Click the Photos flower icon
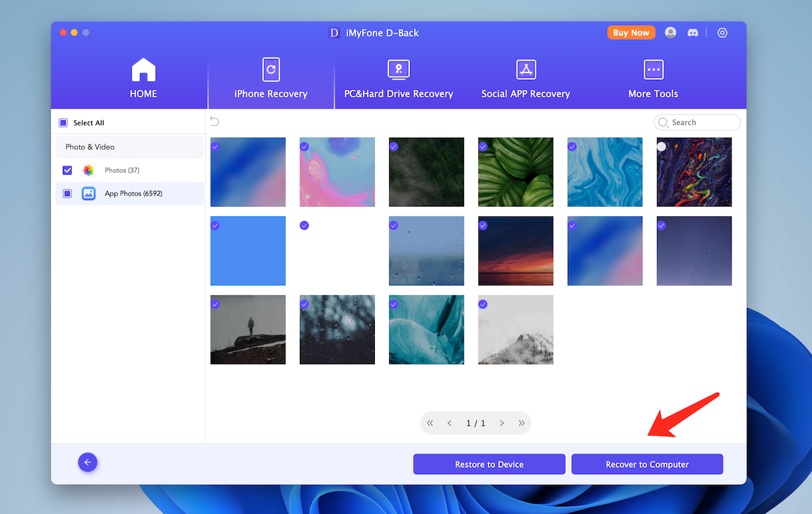The width and height of the screenshot is (812, 514). pos(89,170)
